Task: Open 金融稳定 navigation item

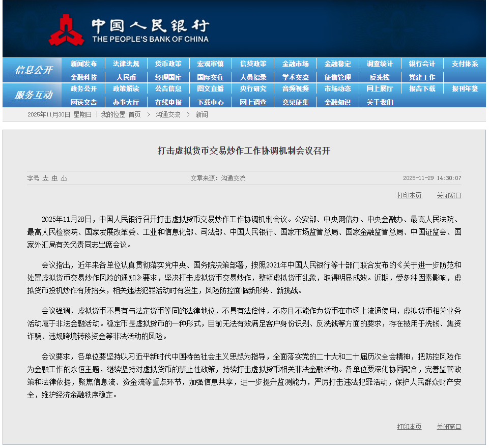Action: [338, 64]
